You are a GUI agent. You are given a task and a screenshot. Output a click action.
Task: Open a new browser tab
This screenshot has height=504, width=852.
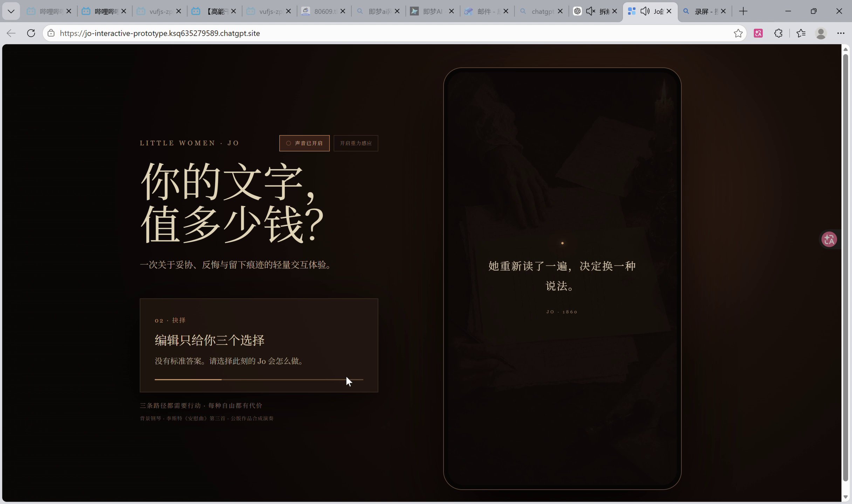point(743,11)
